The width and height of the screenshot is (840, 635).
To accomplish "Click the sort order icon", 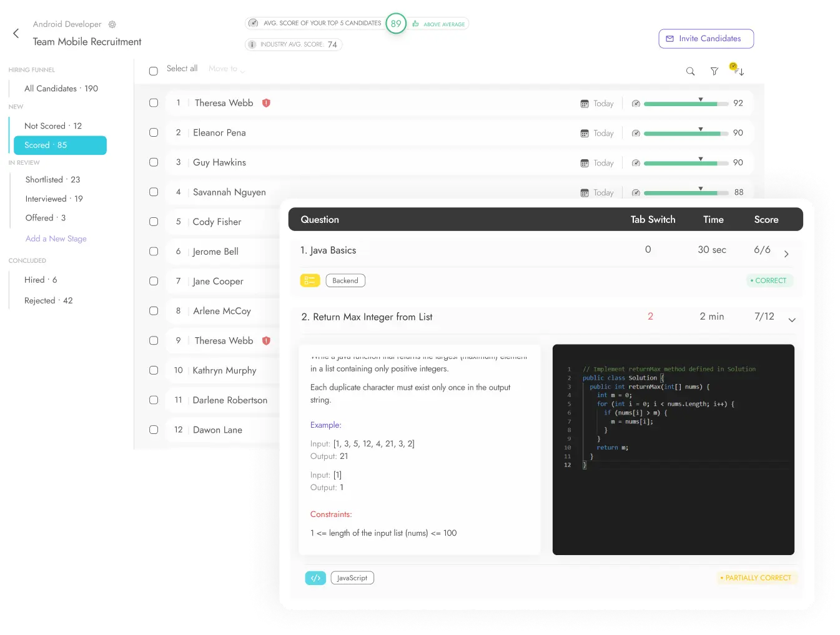I will click(x=739, y=71).
